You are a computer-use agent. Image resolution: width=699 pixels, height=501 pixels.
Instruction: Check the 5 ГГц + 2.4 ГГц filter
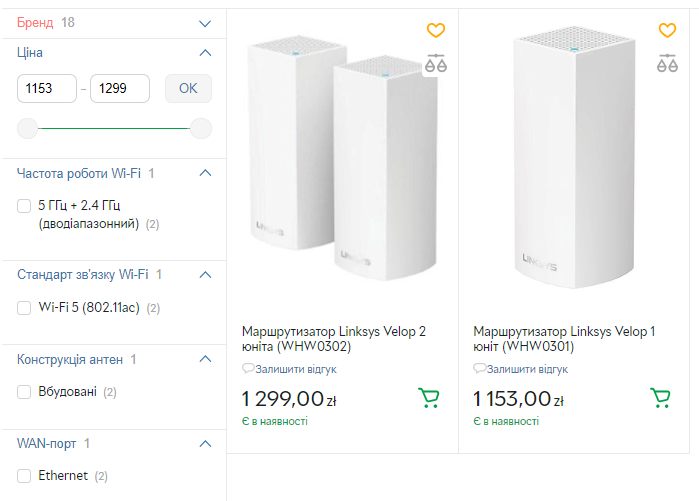tap(25, 206)
